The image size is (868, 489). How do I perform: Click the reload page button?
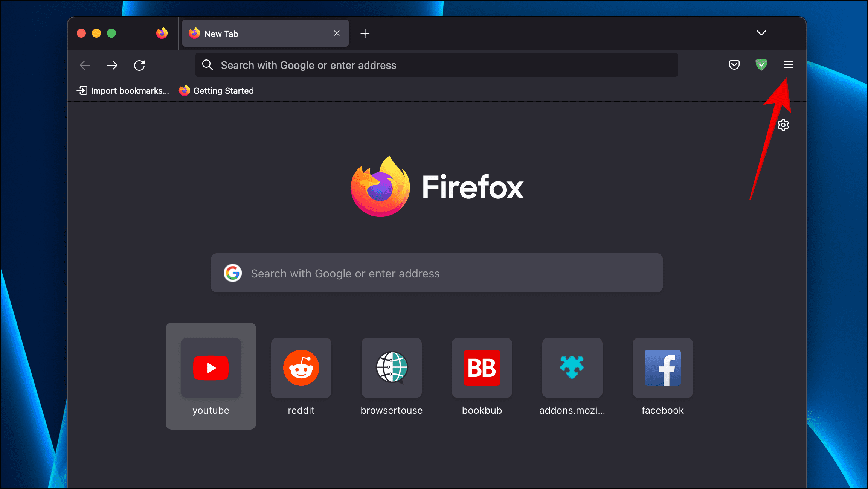coord(139,66)
